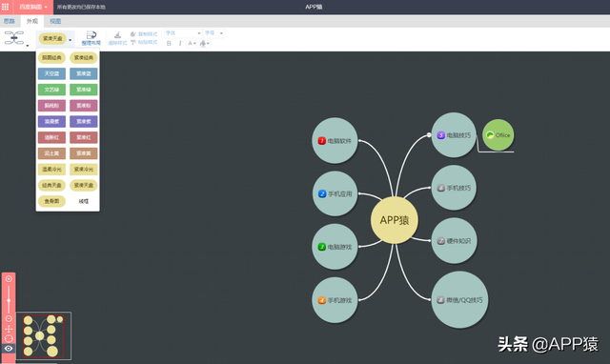Click the zoom in plus icon
The width and height of the screenshot is (610, 364).
9,279
